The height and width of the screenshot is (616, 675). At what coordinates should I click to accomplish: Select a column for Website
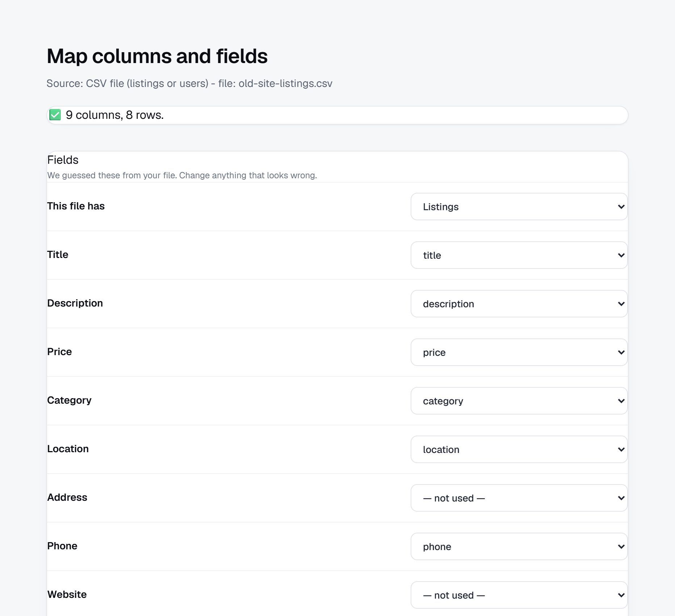pyautogui.click(x=519, y=595)
